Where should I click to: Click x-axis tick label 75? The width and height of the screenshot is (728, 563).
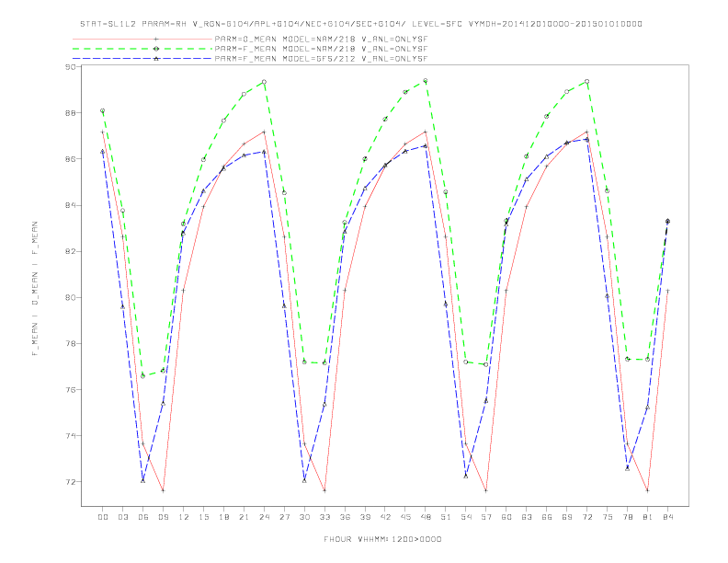(608, 517)
